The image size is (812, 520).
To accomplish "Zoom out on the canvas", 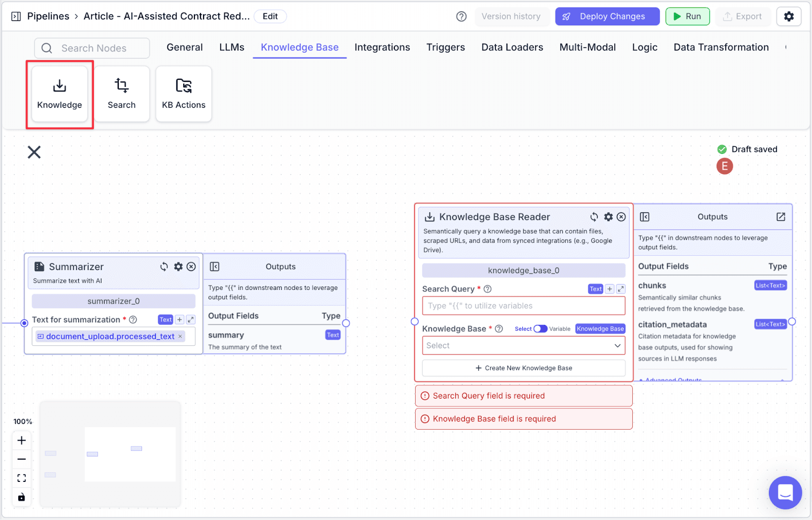I will [x=21, y=459].
